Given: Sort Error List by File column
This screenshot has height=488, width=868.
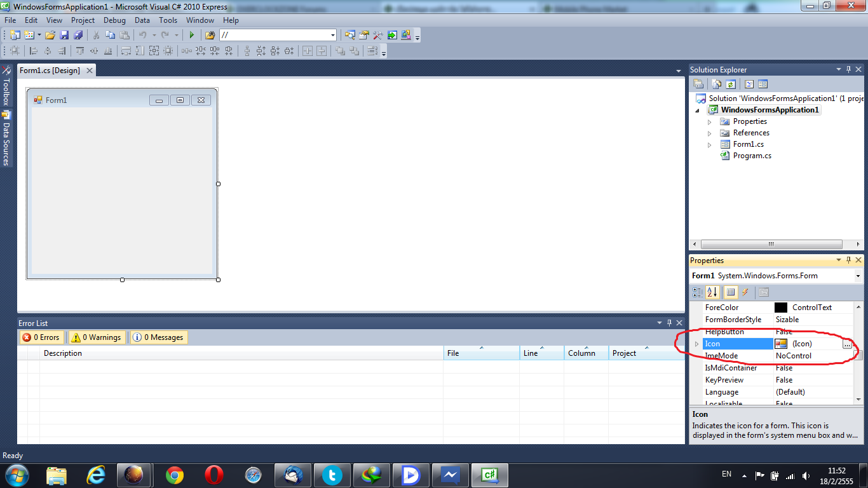Looking at the screenshot, I should tap(482, 353).
